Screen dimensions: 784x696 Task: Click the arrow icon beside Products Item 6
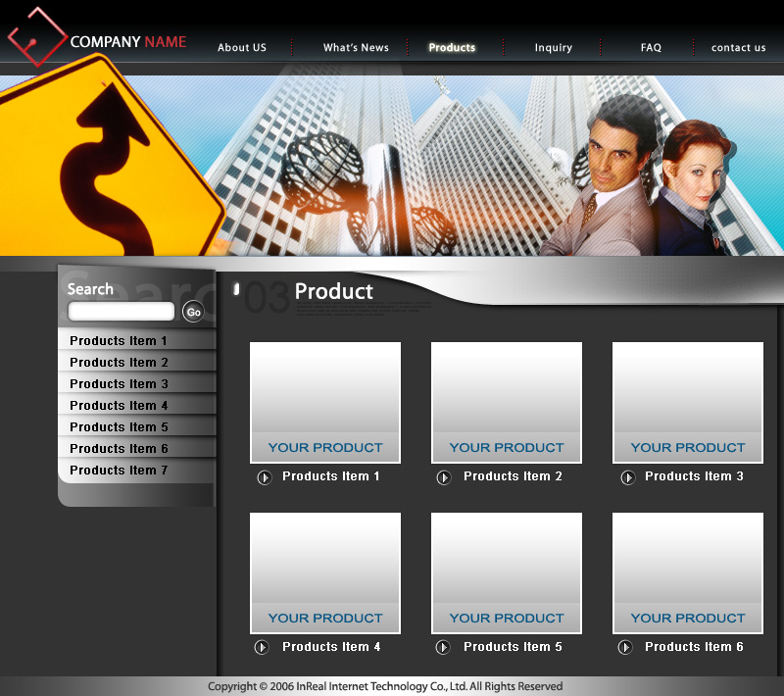625,647
